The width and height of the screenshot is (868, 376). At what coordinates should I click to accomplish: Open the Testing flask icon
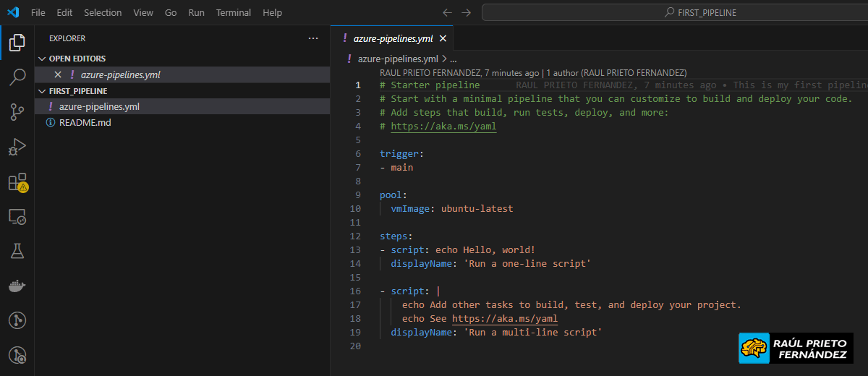17,251
